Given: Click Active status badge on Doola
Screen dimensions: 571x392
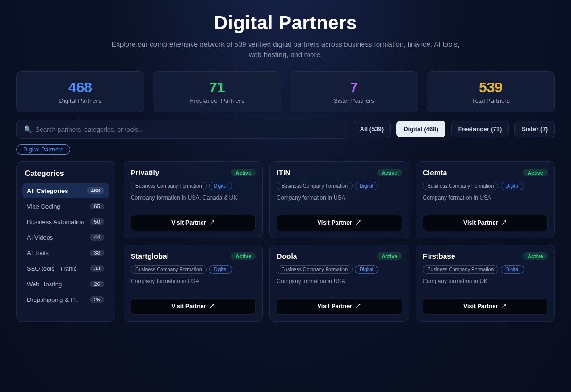Looking at the screenshot, I should 389,256.
